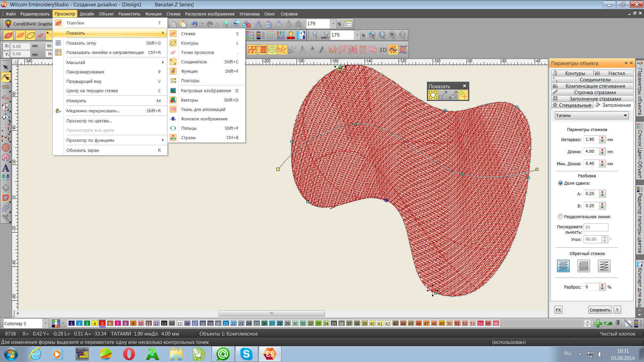Click the Paste clipboard icon
644x362 pixels.
[x=183, y=24]
